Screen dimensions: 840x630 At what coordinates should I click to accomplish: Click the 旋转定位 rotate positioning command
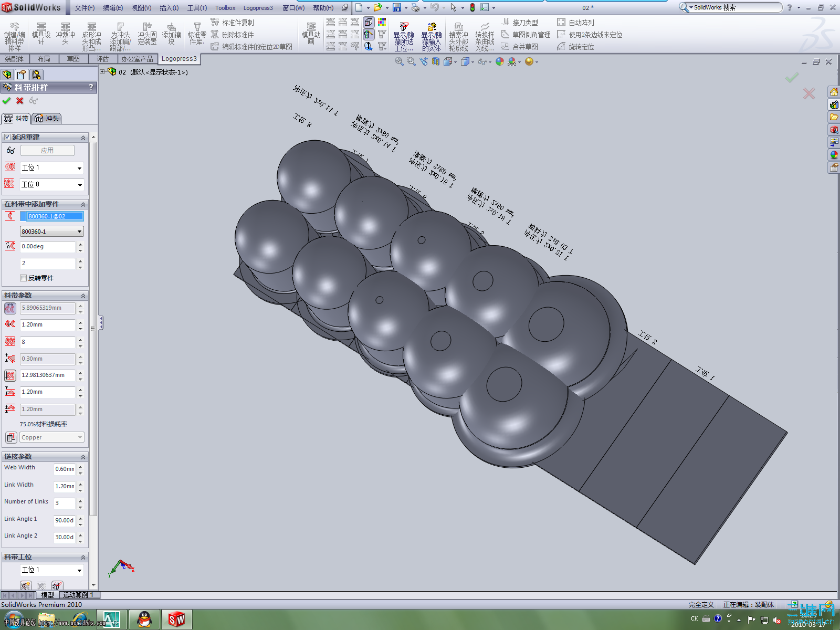(x=575, y=47)
